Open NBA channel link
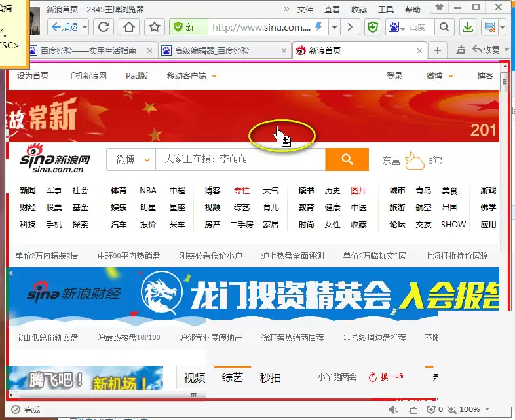515x420 pixels. click(x=148, y=191)
